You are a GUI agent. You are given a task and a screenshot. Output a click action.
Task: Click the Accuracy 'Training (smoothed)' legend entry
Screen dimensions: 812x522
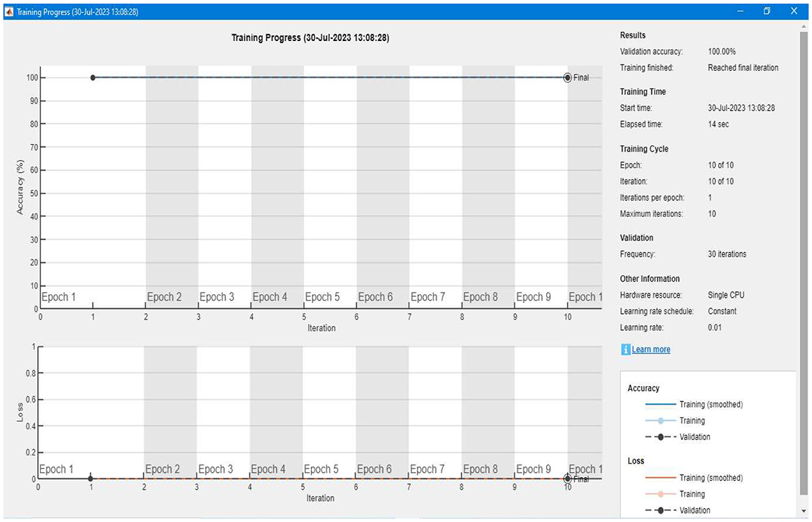[x=694, y=404]
